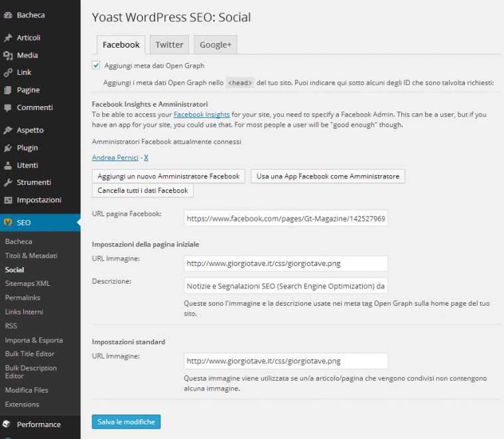Click Facebook Insights e Amministratori heading
Viewport: 504px width, 439px height.
click(x=150, y=104)
